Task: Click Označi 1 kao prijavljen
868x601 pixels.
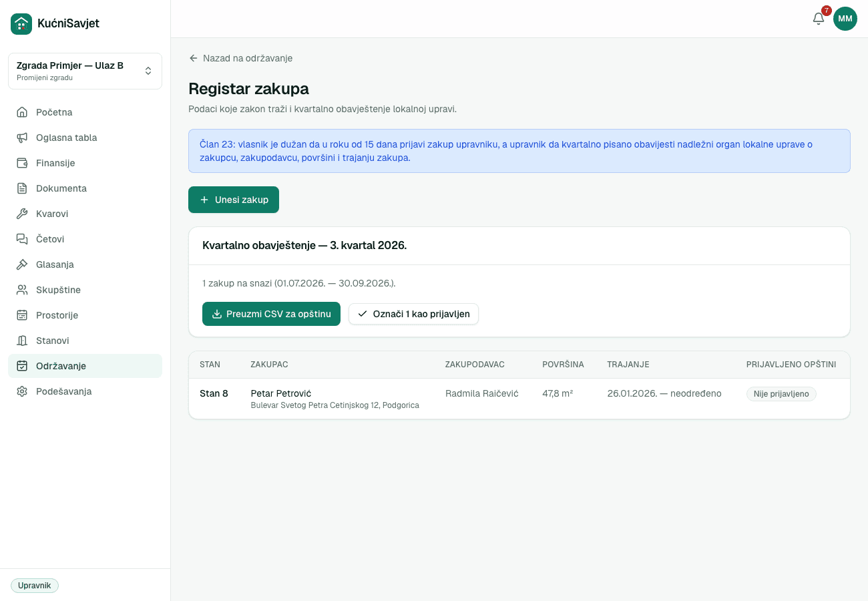Action: [413, 314]
